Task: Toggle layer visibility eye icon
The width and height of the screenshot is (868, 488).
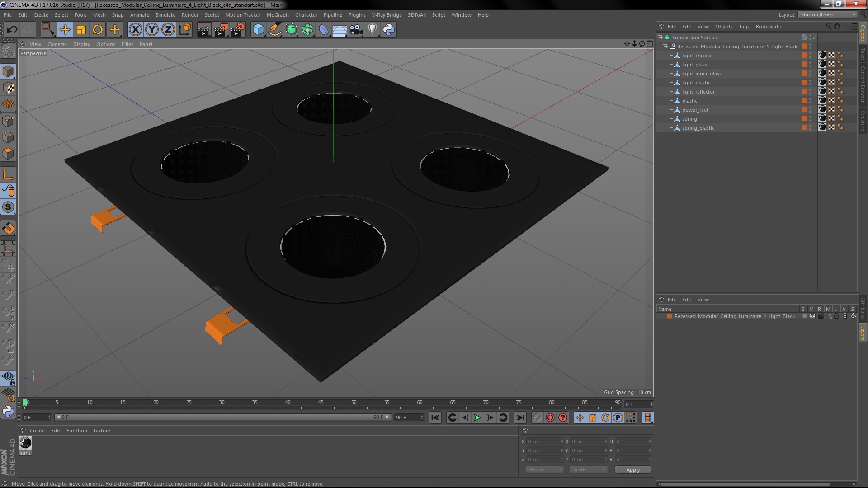Action: [x=812, y=316]
